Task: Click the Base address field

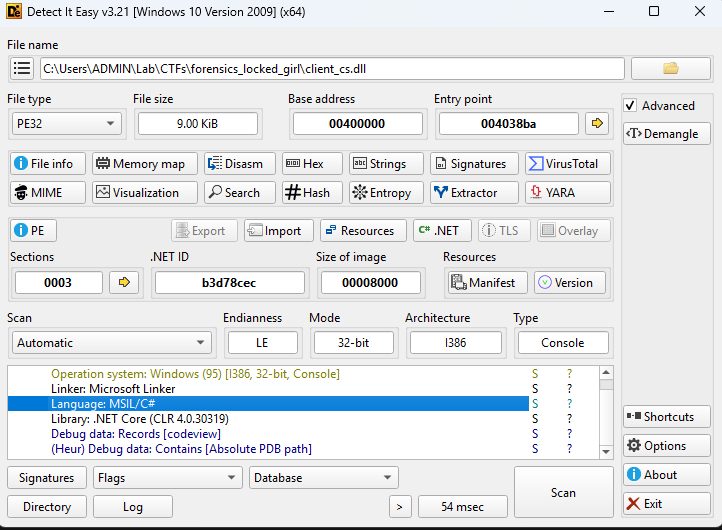Action: [x=357, y=123]
